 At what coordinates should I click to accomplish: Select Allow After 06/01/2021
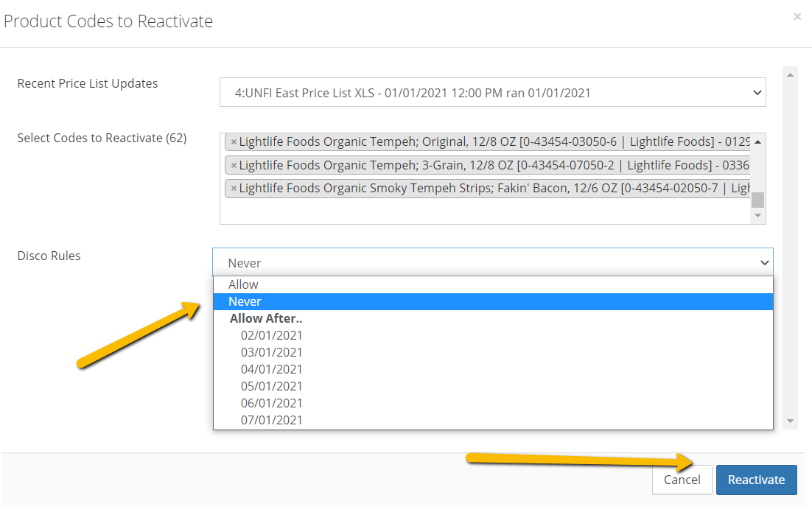pos(271,403)
